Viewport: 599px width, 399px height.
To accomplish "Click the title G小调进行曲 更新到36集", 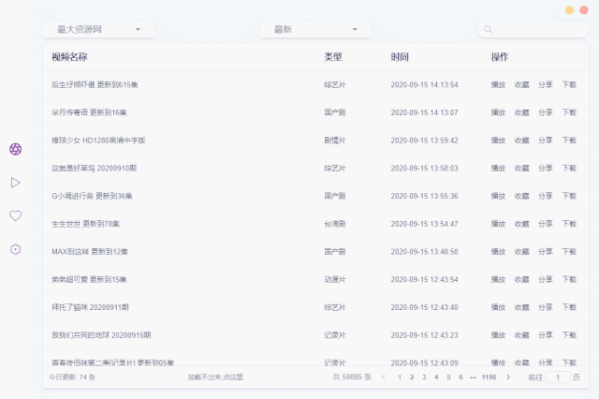I will (x=92, y=196).
